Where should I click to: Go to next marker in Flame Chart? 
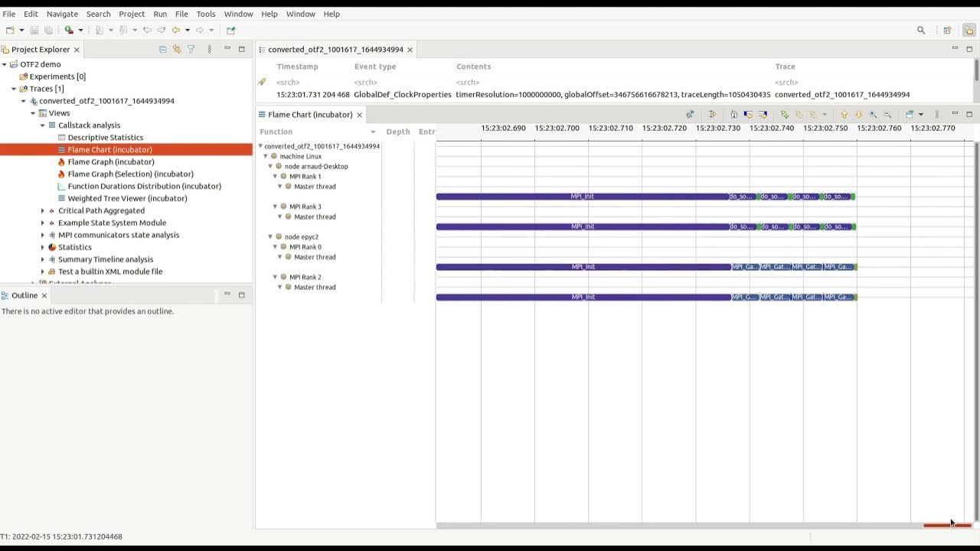coord(813,115)
